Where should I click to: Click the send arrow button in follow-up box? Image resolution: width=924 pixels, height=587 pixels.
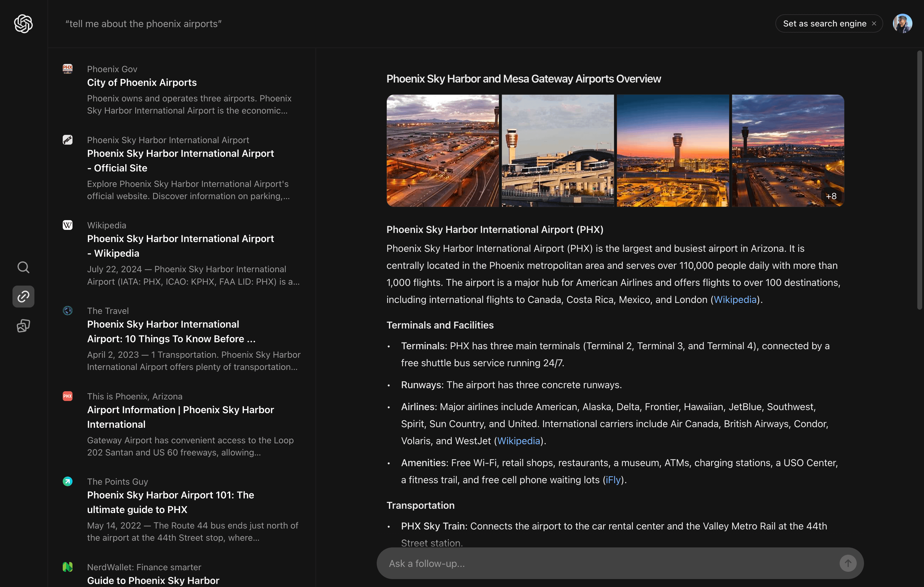pos(848,563)
